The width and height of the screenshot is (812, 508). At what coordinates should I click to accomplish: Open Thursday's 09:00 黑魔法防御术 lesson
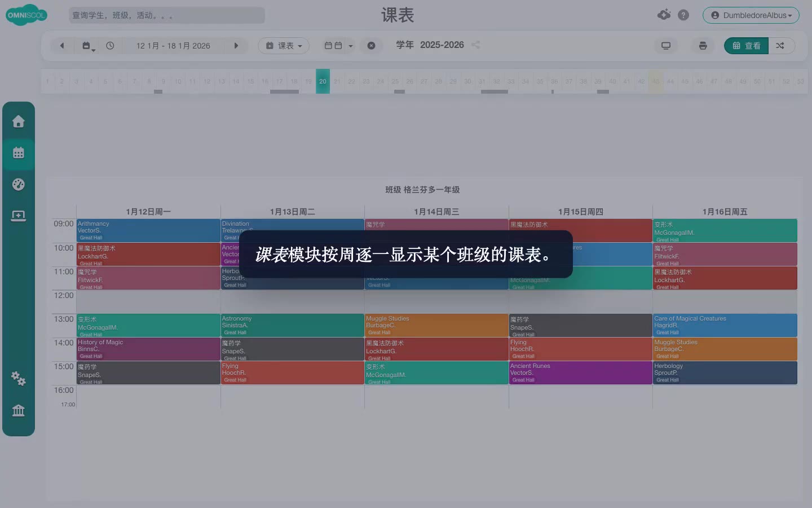[581, 225]
